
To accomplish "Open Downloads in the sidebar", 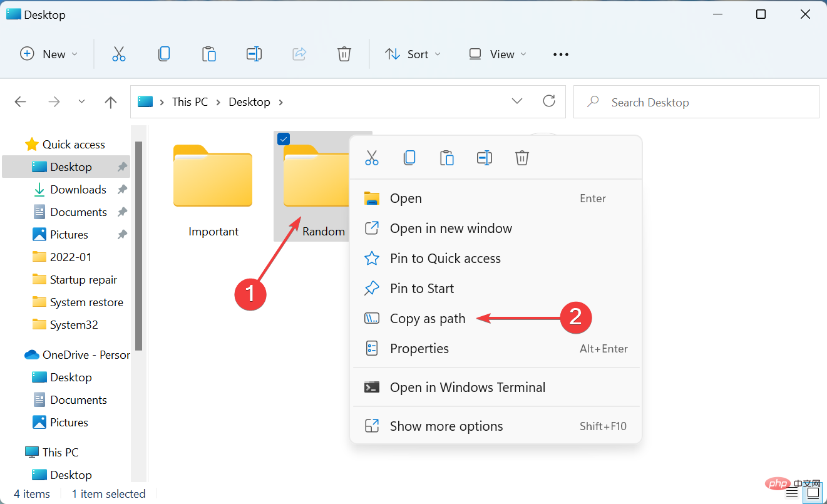I will point(66,190).
